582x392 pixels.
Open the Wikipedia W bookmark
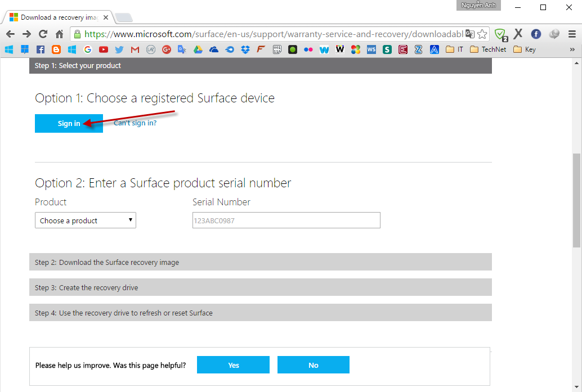coord(339,49)
